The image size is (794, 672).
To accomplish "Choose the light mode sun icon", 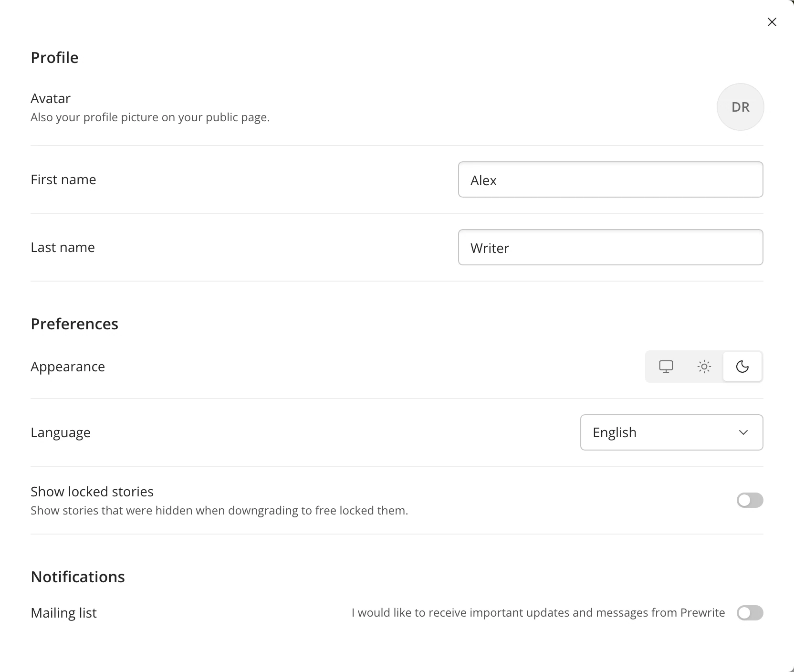I will (704, 367).
